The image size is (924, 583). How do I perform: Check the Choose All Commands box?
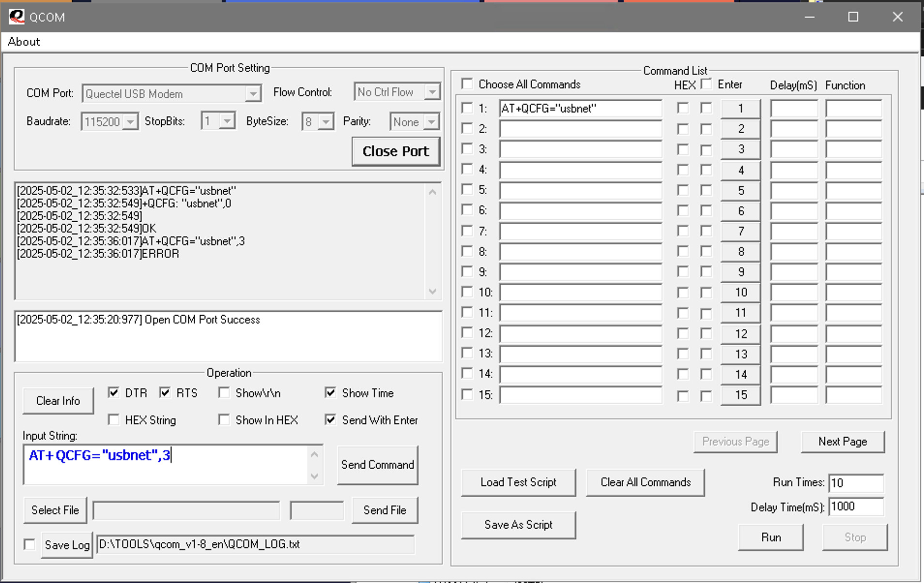coord(467,84)
